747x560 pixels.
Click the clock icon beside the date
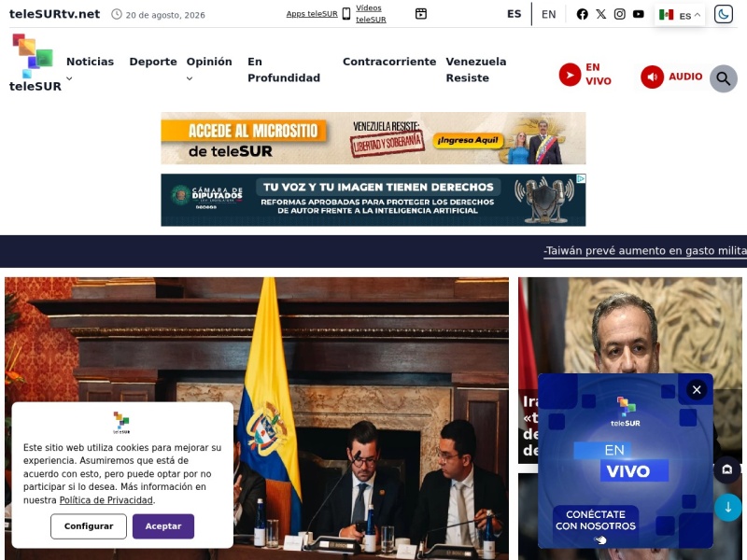(116, 14)
